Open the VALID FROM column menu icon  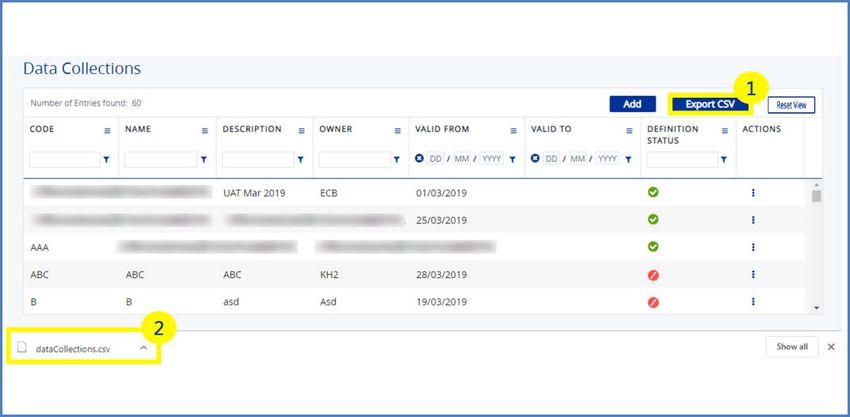tap(513, 131)
